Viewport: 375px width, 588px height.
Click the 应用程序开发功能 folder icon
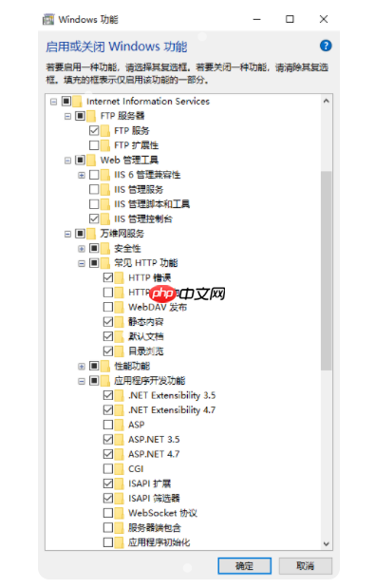point(104,381)
